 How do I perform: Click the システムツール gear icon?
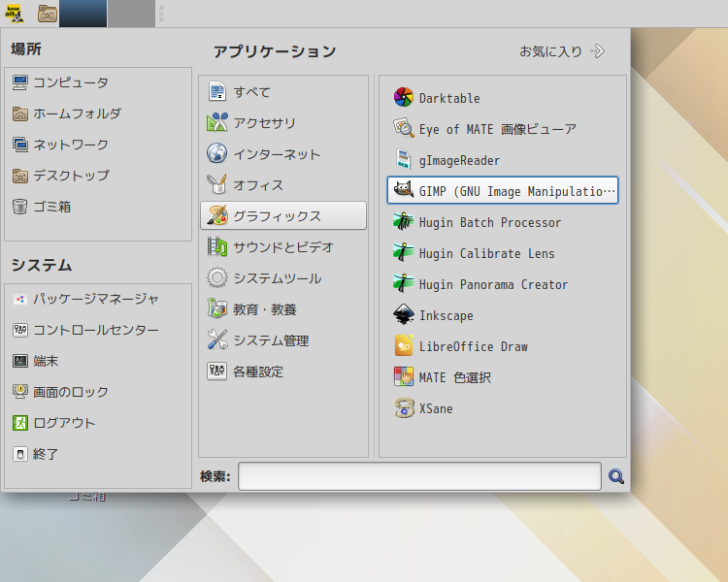coord(216,278)
